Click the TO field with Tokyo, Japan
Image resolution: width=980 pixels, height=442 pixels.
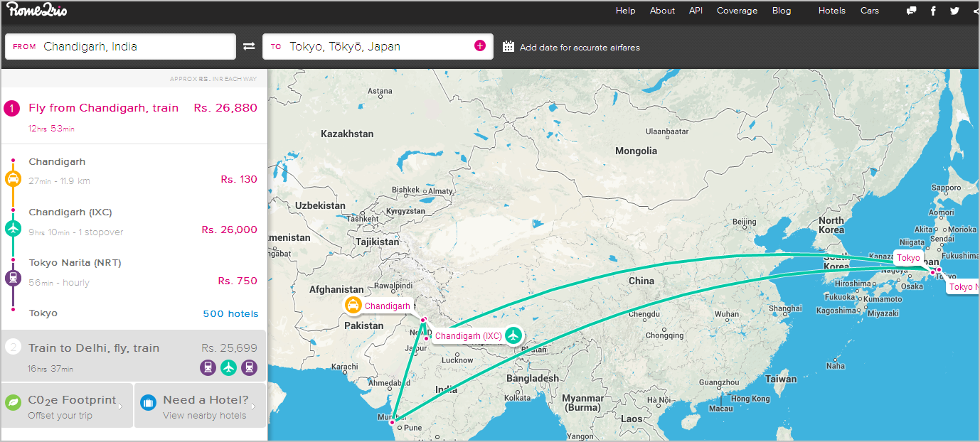coord(378,46)
